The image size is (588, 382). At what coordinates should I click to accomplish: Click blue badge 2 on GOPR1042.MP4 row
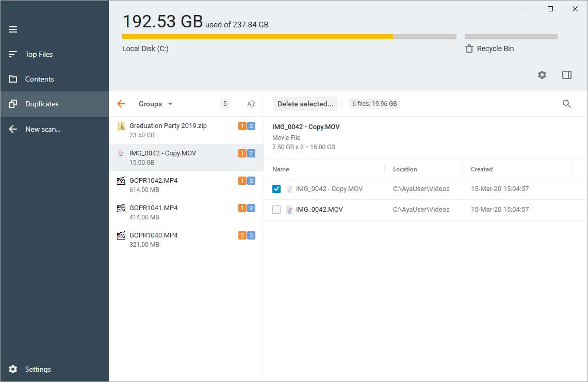[x=251, y=181]
